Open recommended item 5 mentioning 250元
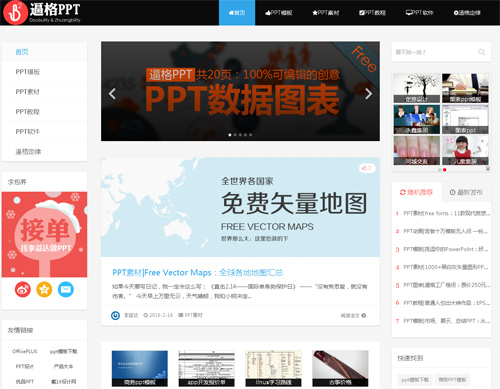500x389 pixels. pyautogui.click(x=446, y=285)
